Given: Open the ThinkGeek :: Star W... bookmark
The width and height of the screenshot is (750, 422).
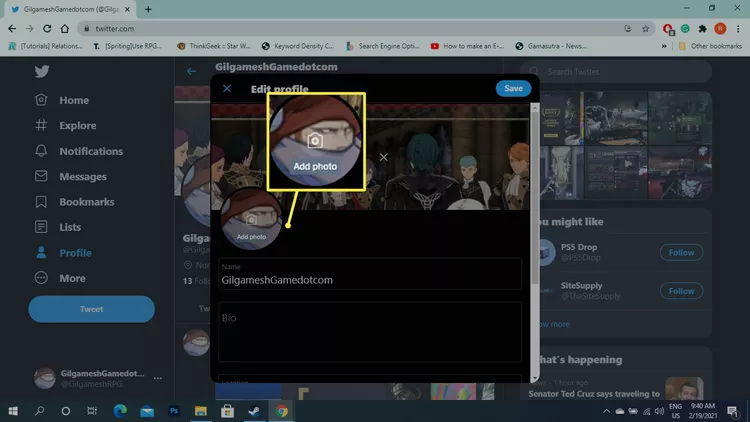Looking at the screenshot, I should click(213, 46).
